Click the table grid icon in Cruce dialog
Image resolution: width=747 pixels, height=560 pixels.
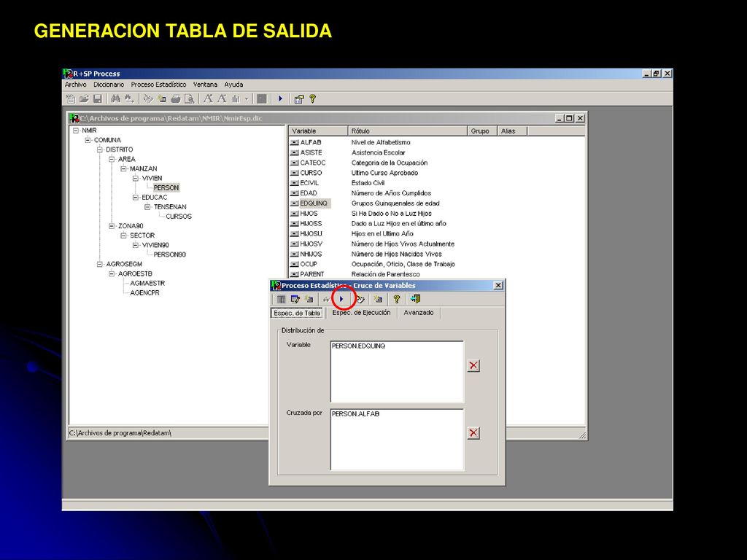point(282,299)
